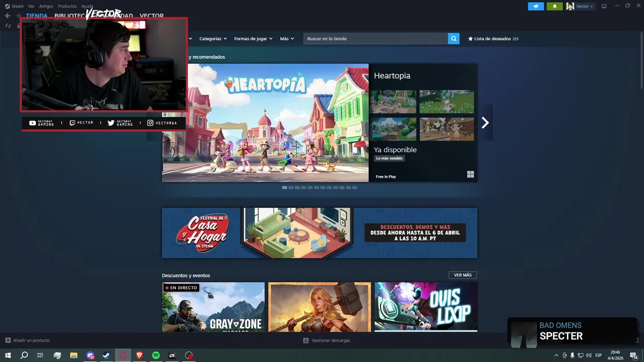This screenshot has height=362, width=644.
Task: Click the VER MÁS button
Action: [x=463, y=275]
